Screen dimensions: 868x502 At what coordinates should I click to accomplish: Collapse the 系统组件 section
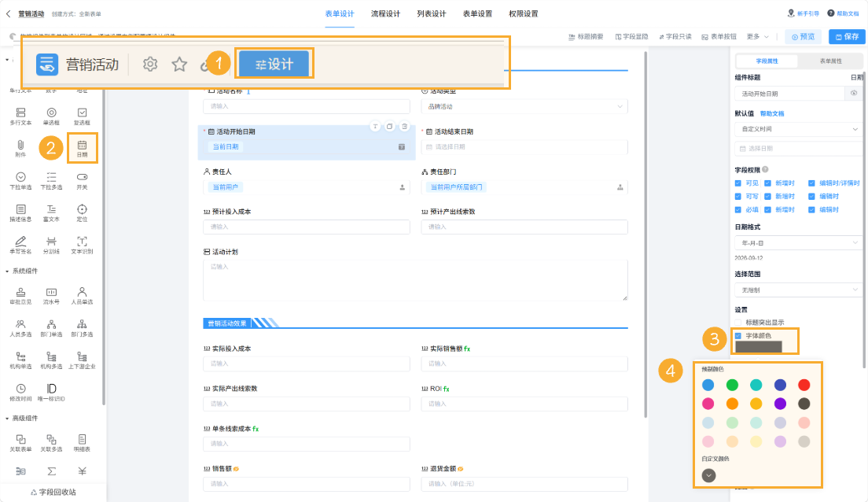point(21,271)
